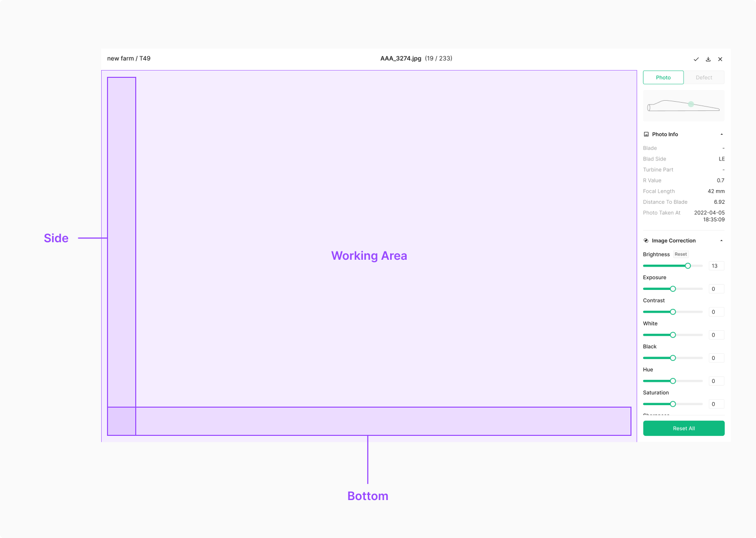Collapse the Photo Info section
The height and width of the screenshot is (538, 756).
click(x=721, y=134)
